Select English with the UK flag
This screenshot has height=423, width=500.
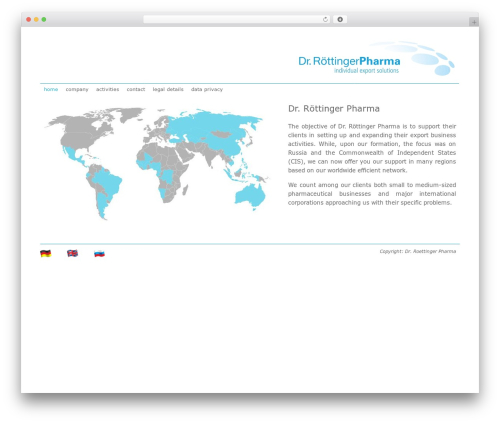[x=72, y=253]
